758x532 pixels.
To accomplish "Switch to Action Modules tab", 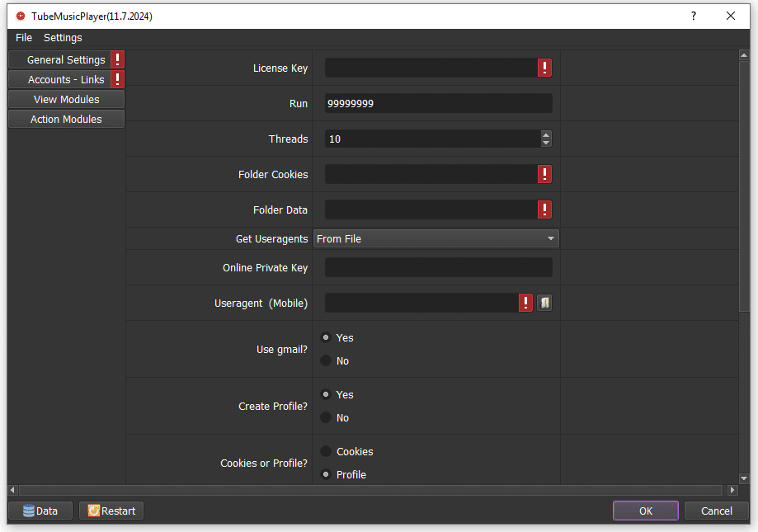I will tap(66, 119).
